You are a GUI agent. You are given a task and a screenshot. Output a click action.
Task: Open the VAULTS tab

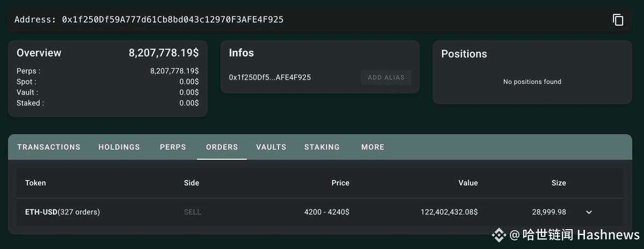(x=271, y=147)
